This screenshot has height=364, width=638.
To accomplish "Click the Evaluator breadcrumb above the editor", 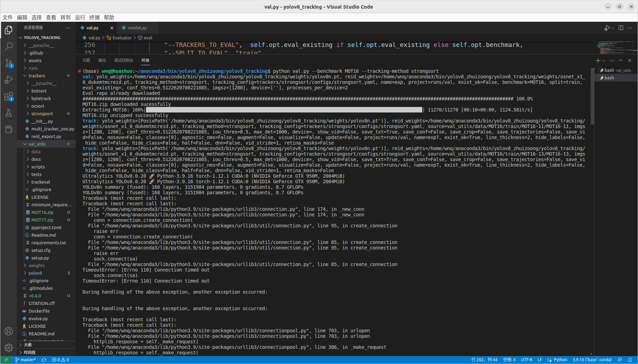I will [x=122, y=38].
